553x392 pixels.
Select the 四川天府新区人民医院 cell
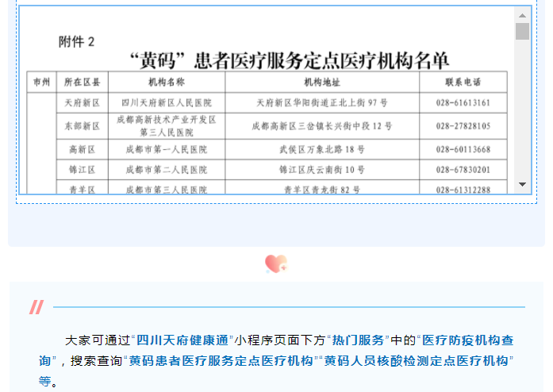(x=167, y=103)
